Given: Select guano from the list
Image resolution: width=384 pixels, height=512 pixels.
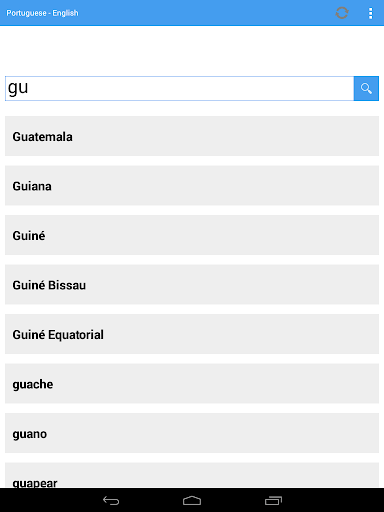Looking at the screenshot, I should (x=192, y=433).
